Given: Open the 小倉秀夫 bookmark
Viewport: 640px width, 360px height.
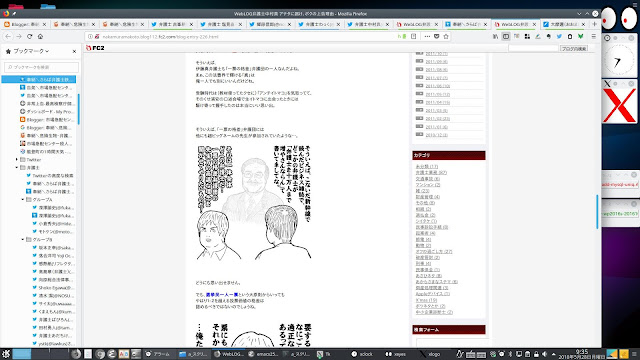Looking at the screenshot, I should (53, 224).
